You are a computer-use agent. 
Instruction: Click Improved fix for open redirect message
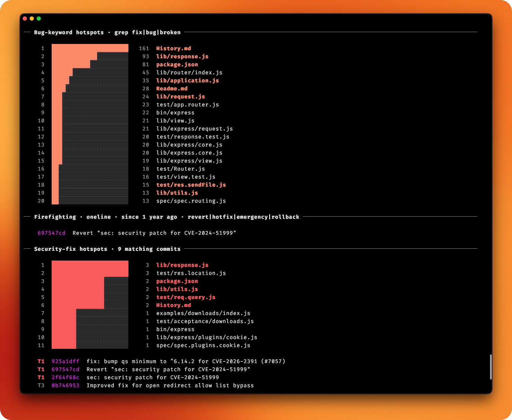point(170,385)
